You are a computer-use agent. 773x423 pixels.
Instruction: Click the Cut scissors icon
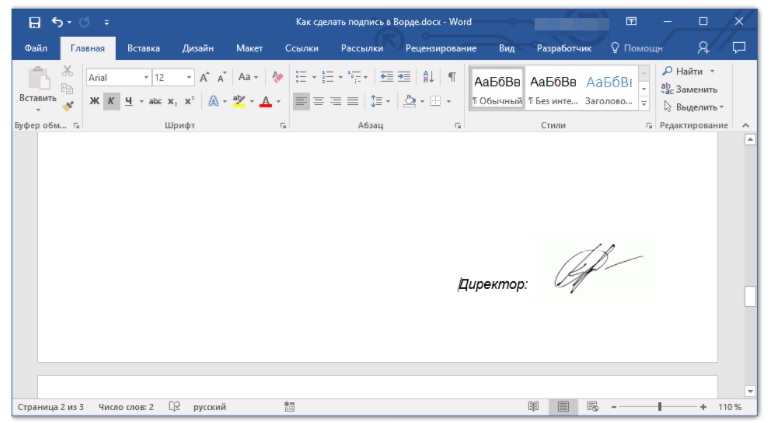click(x=68, y=72)
